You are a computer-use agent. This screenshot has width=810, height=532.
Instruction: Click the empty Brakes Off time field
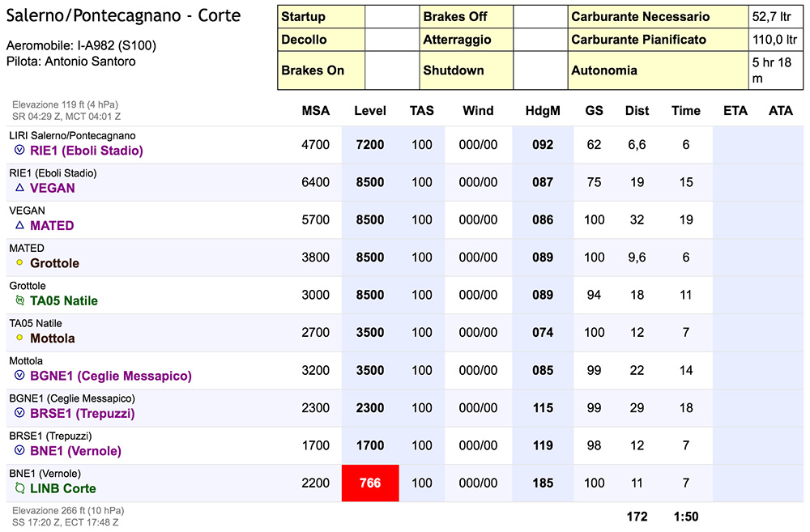pos(539,17)
